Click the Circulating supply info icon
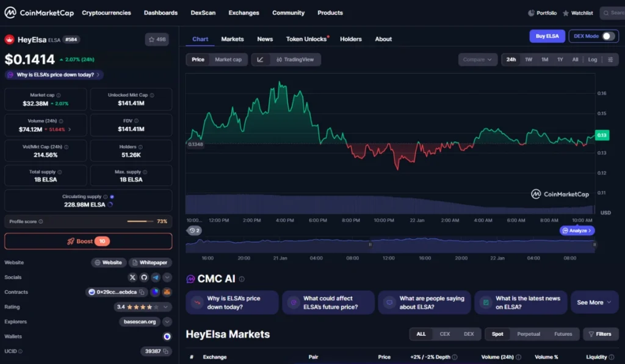This screenshot has width=625, height=364. (x=105, y=197)
